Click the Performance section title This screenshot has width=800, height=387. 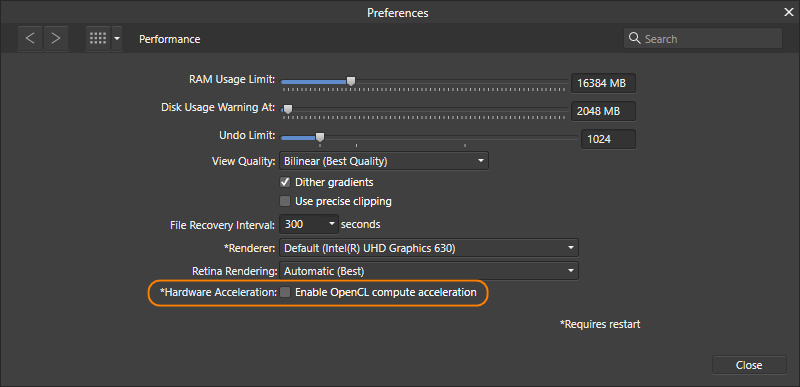169,39
